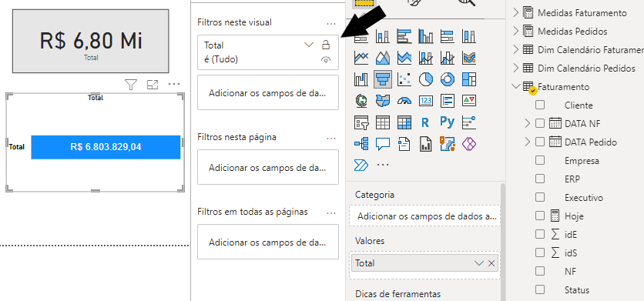
Task: Expand the Dim Calendário Pedidos table
Action: click(x=516, y=68)
